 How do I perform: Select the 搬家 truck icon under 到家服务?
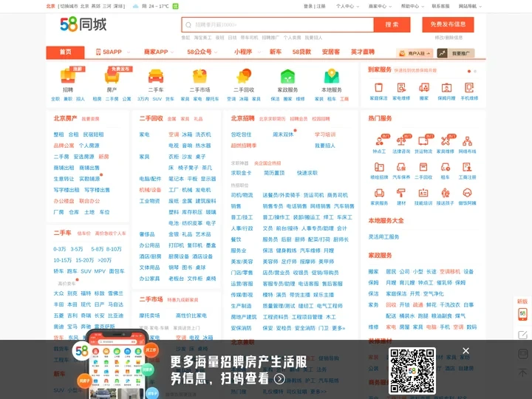tap(424, 87)
